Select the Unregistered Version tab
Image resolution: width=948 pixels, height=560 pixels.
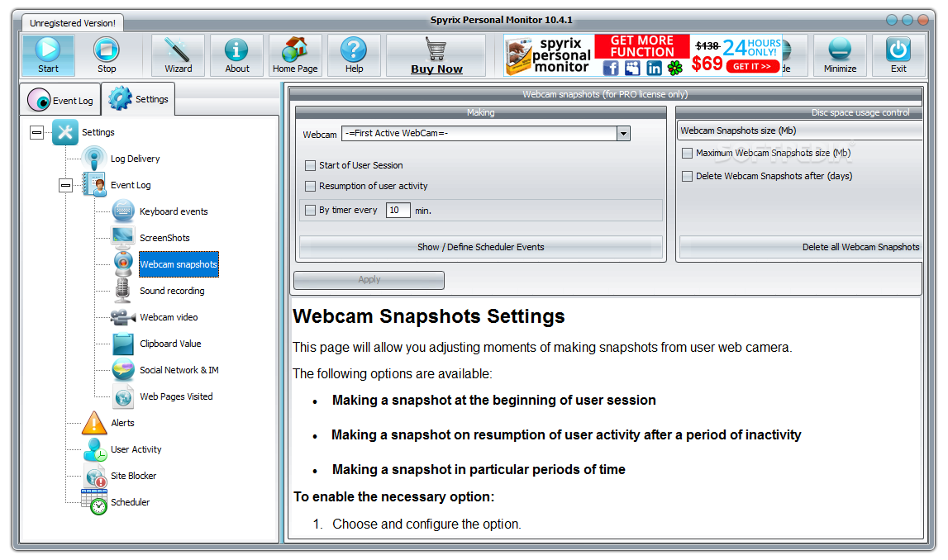(73, 23)
